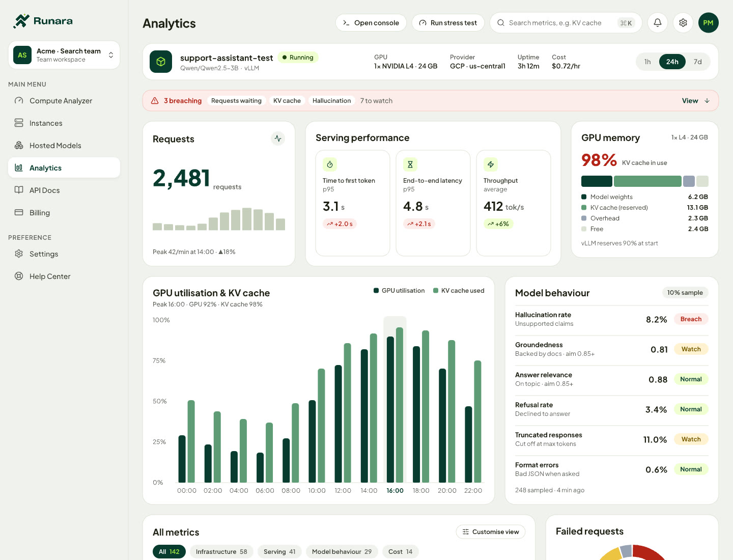Screen dimensions: 733x560
Task: Click the KV cache reserved memory bar segment
Action: point(647,181)
